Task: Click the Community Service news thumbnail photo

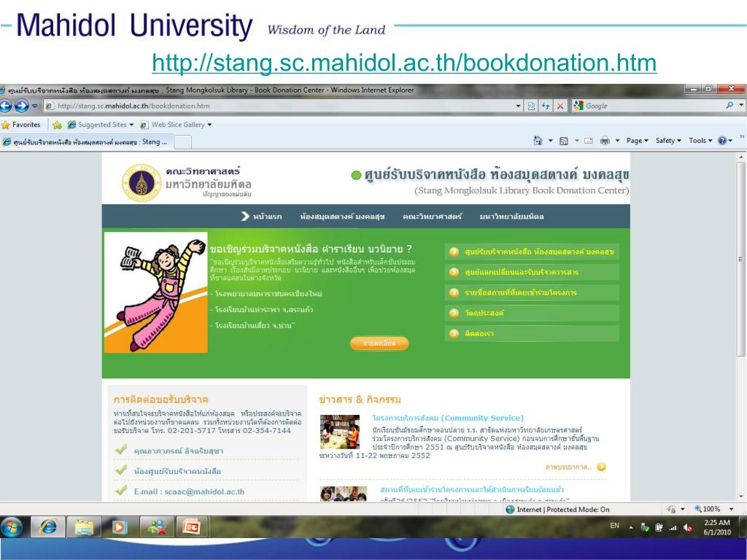Action: [340, 432]
